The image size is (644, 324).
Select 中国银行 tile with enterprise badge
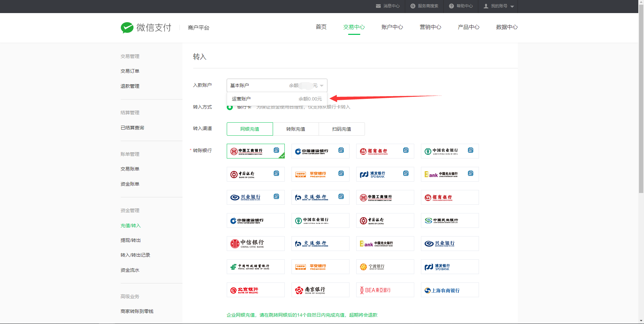click(x=256, y=174)
